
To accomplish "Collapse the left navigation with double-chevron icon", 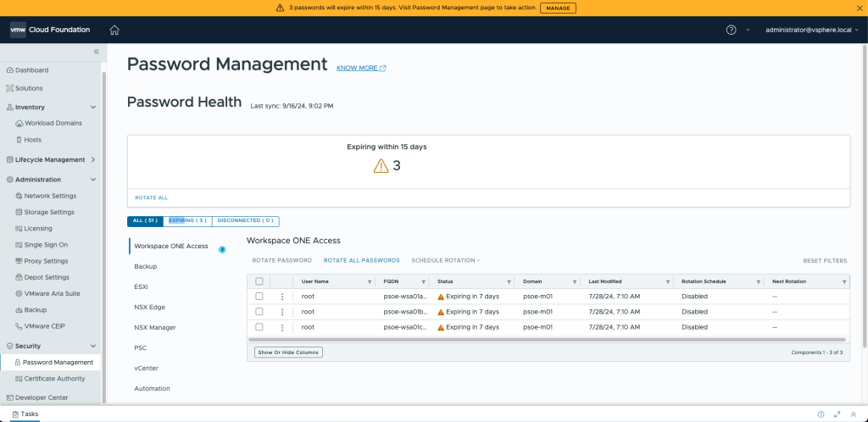I will click(96, 52).
